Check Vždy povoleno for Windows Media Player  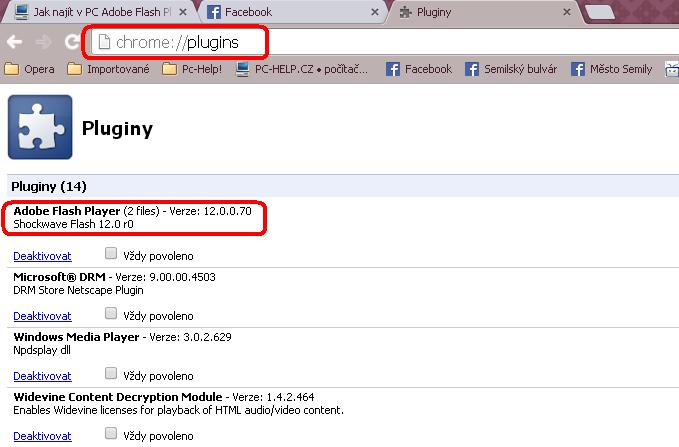[111, 373]
